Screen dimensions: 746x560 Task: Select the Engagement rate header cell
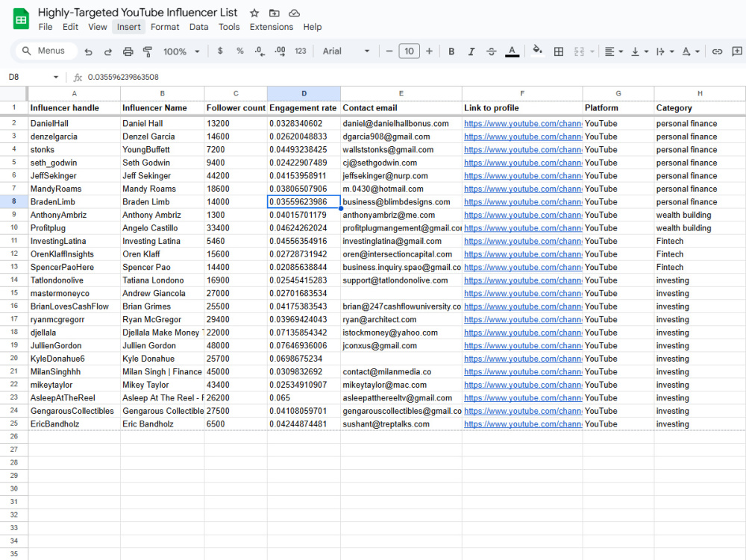tap(304, 108)
